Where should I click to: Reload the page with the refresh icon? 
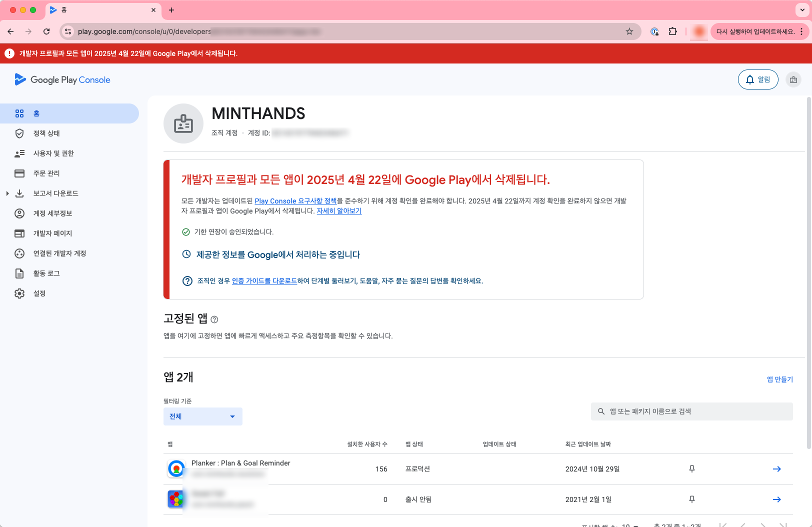tap(46, 31)
